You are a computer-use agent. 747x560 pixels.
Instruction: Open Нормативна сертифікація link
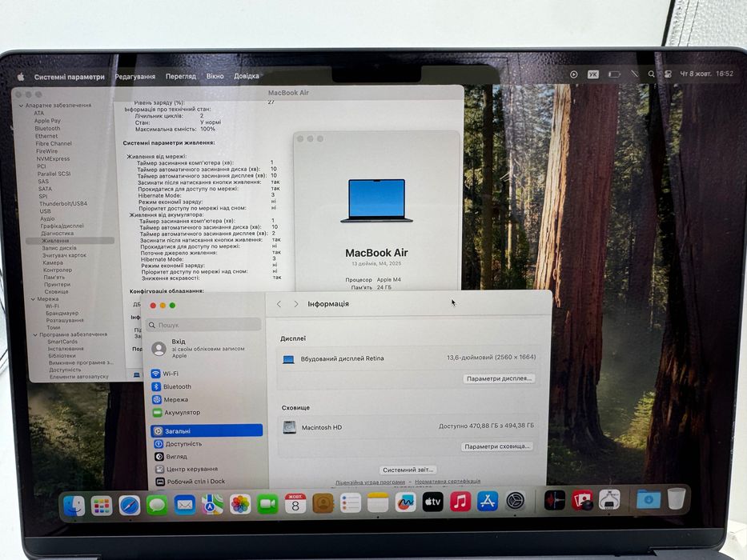pyautogui.click(x=448, y=482)
